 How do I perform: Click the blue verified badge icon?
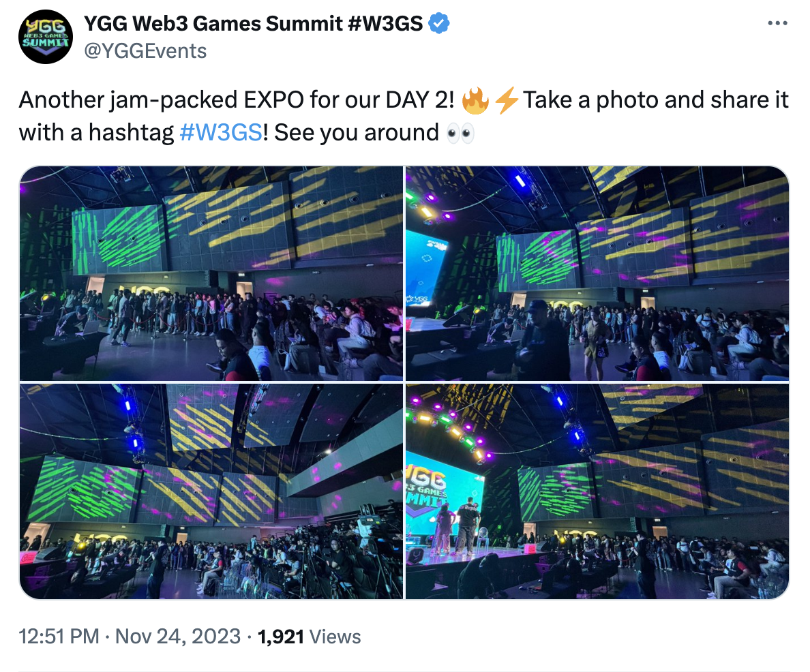pos(439,24)
